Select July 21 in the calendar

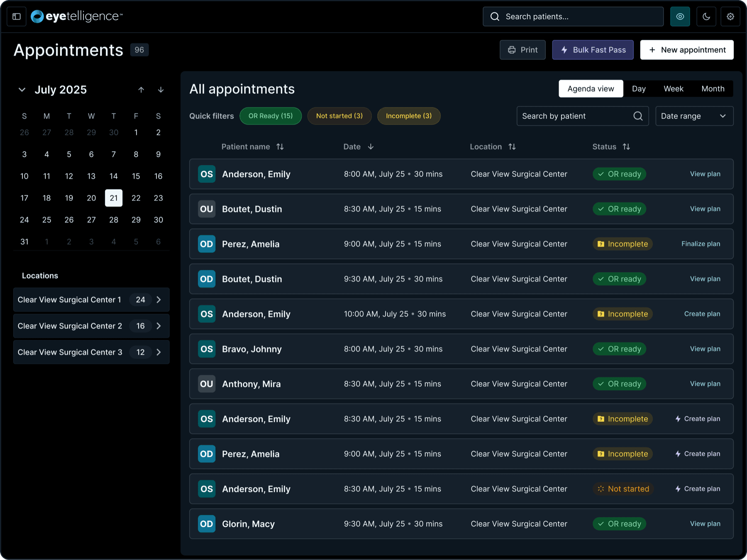tap(114, 198)
